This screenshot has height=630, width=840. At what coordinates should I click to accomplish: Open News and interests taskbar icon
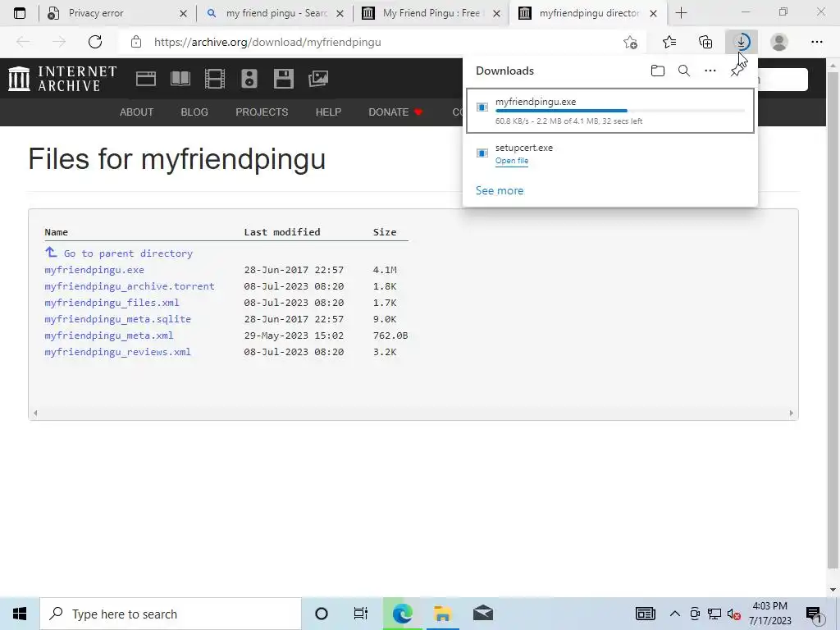click(645, 614)
